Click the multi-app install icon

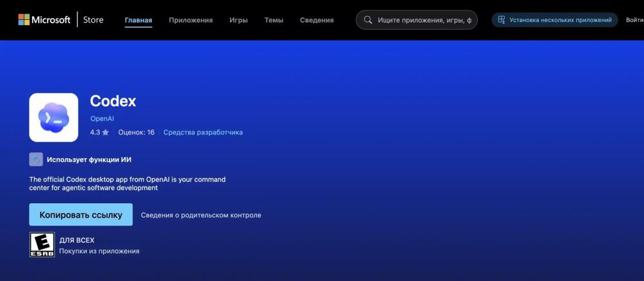(x=501, y=20)
